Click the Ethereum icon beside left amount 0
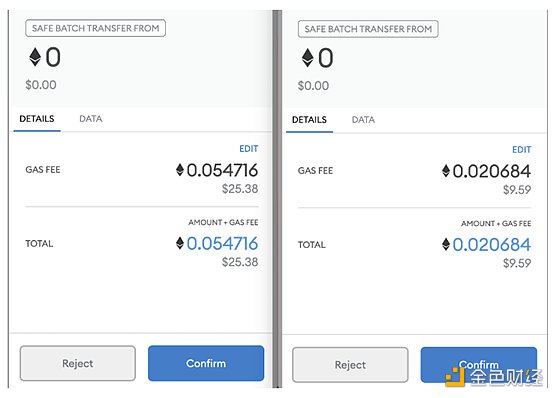Image resolution: width=554 pixels, height=398 pixels. click(x=35, y=57)
